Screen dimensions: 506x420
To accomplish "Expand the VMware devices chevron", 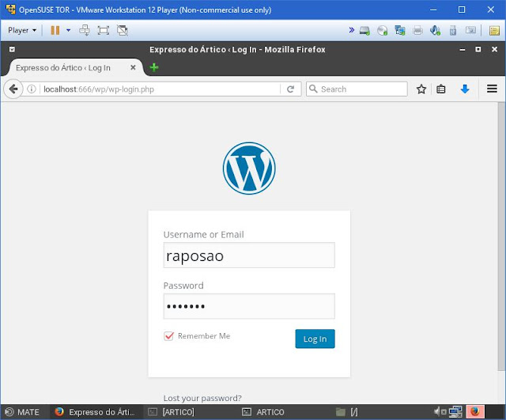I will click(x=351, y=30).
